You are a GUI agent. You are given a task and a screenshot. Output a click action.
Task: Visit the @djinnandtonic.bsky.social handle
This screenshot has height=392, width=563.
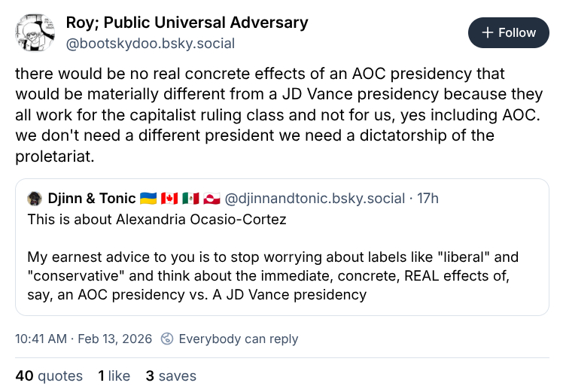tap(313, 199)
